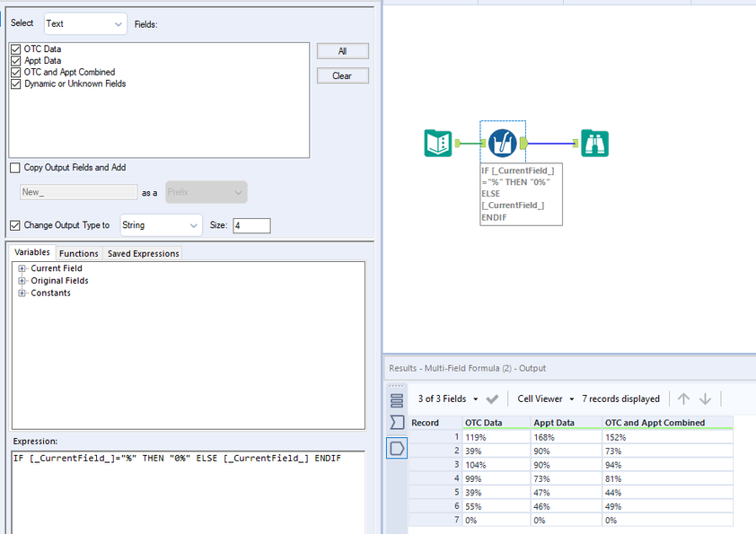Select the 44% cell
The height and width of the screenshot is (534, 756).
(x=668, y=493)
